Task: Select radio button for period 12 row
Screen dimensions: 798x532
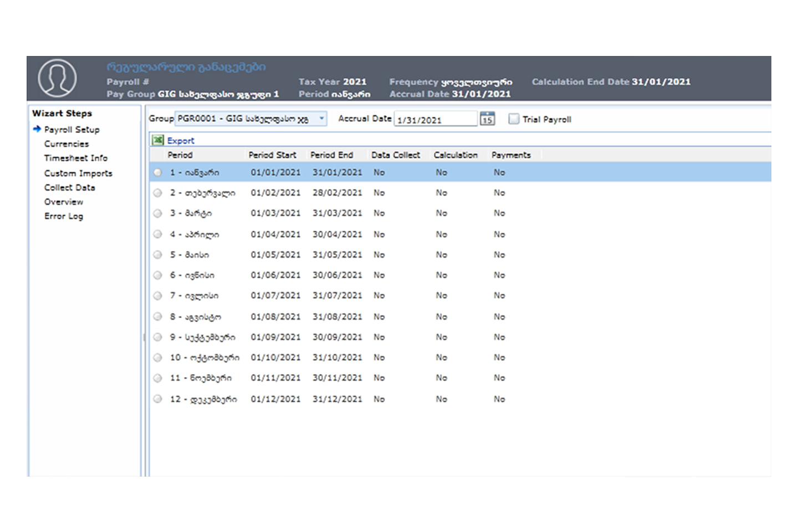Action: point(157,399)
